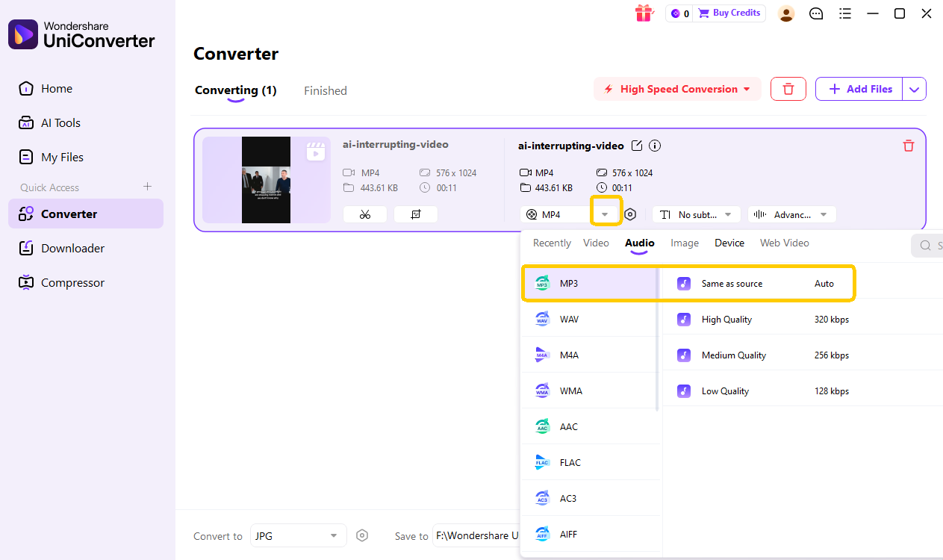This screenshot has width=943, height=560.
Task: Open the No subtitle dropdown
Action: pyautogui.click(x=697, y=214)
